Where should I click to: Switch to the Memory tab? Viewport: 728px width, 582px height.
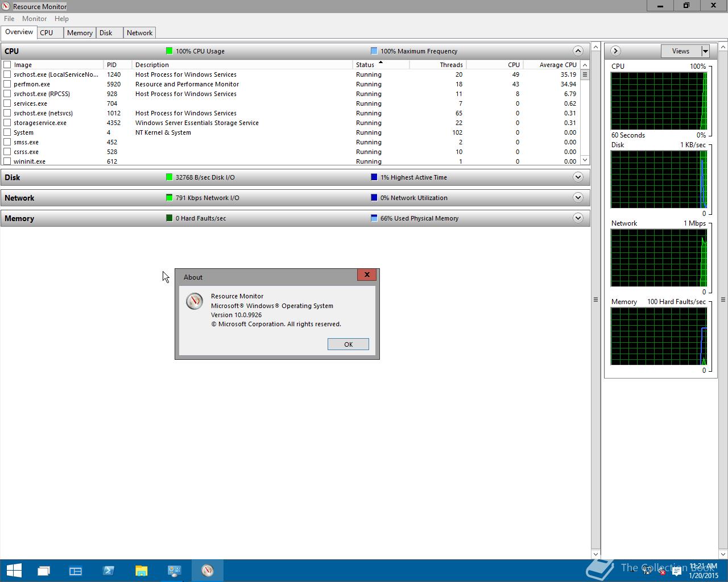point(80,33)
